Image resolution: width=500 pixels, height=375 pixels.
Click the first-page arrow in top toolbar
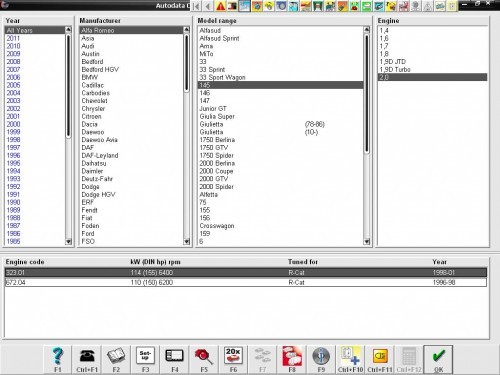[196, 6]
